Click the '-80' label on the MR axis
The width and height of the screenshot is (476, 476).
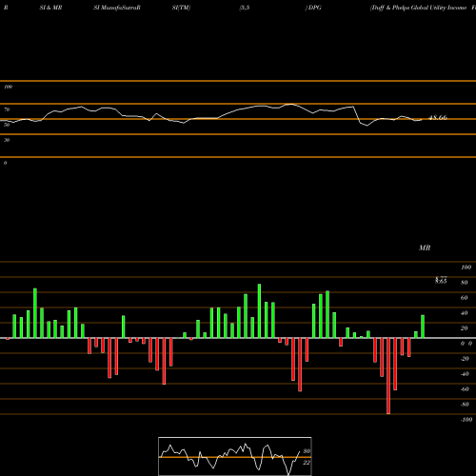click(x=465, y=405)
